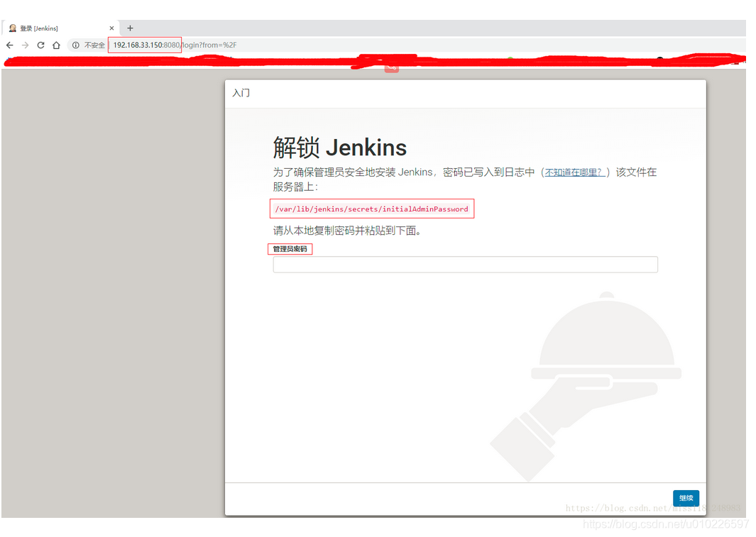Click the 解锁 Jenkins heading
Image resolution: width=756 pixels, height=537 pixels.
tap(340, 148)
